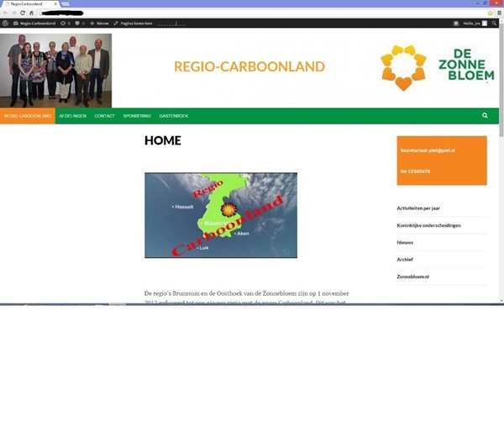The height and width of the screenshot is (437, 504).
Task: Open the Hallo, jos account menu
Action: [475, 24]
